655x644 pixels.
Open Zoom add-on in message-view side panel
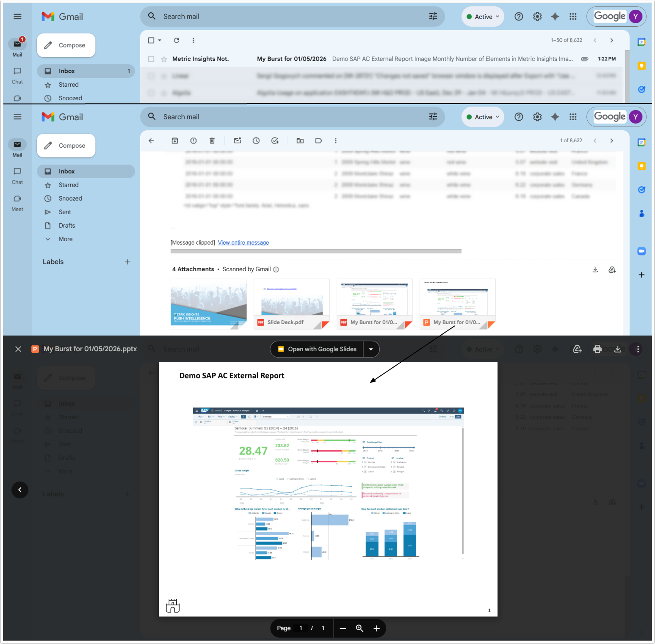[x=641, y=251]
